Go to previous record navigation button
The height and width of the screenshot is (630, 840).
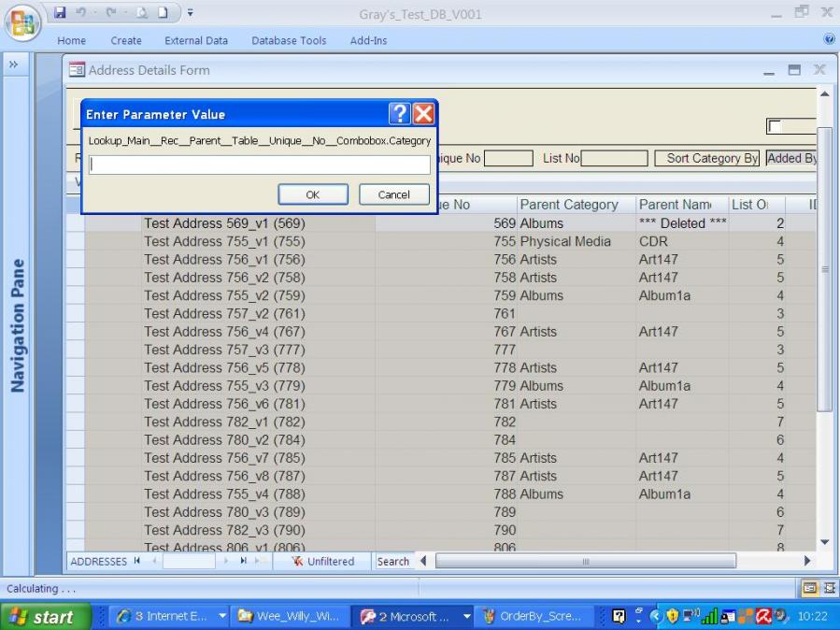[x=154, y=561]
